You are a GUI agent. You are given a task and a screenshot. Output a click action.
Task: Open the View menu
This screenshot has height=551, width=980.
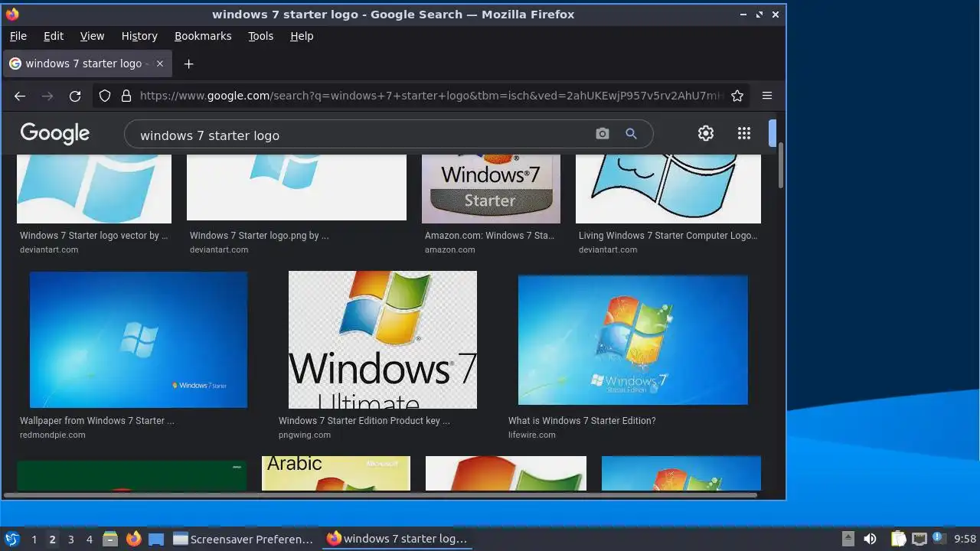pyautogui.click(x=92, y=36)
